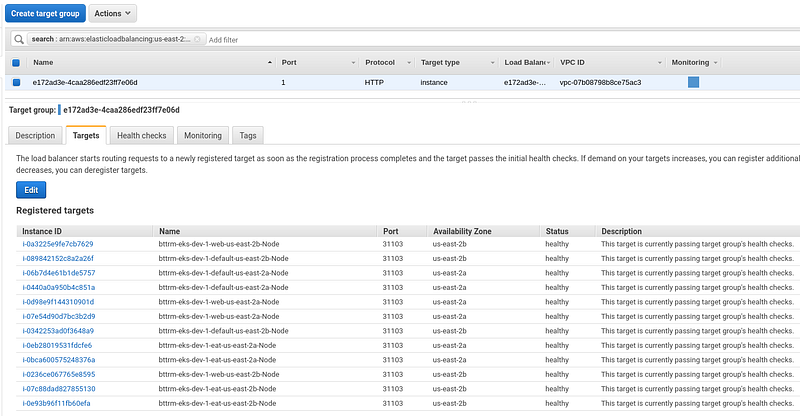Viewport: 800px width, 416px height.
Task: Open the Monitoring icon for target group e172ad3e
Action: click(x=693, y=82)
